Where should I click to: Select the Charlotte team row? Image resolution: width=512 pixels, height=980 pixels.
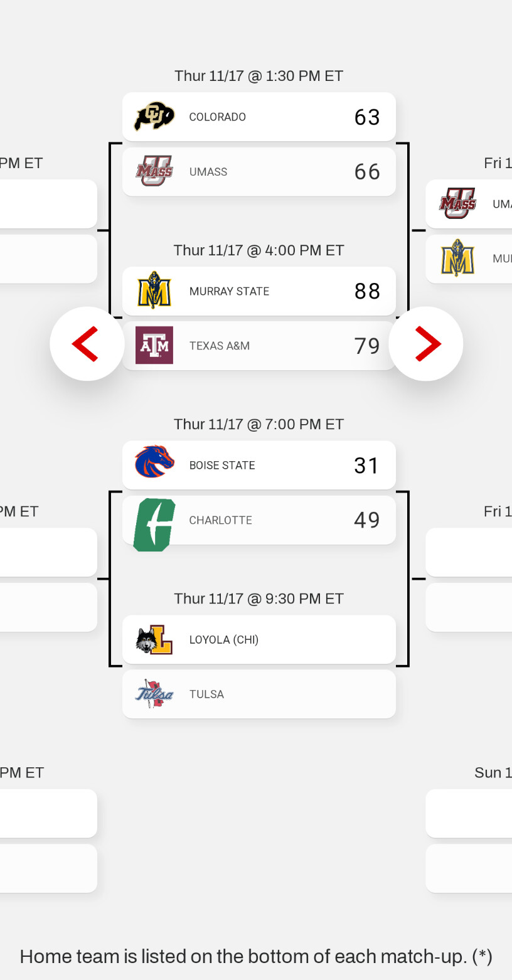(x=259, y=520)
